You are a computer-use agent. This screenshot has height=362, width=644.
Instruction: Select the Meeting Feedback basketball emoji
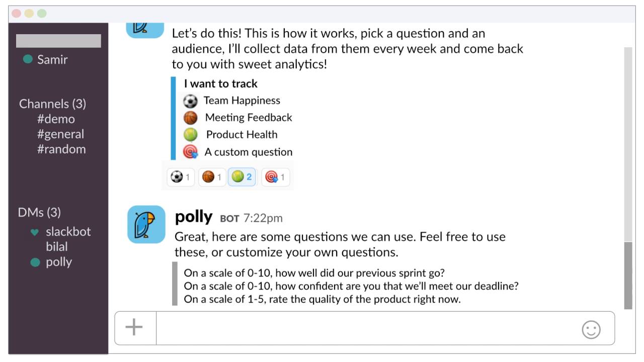(x=190, y=118)
